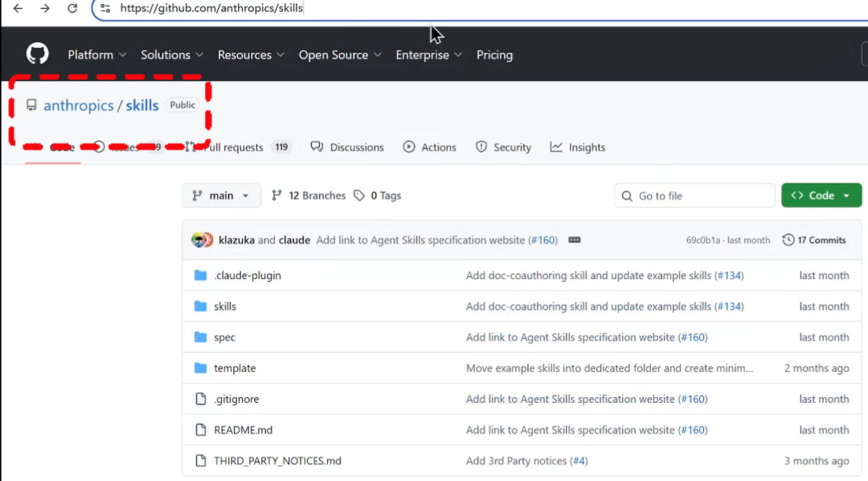Click the Discussions speech bubble icon

pos(317,147)
